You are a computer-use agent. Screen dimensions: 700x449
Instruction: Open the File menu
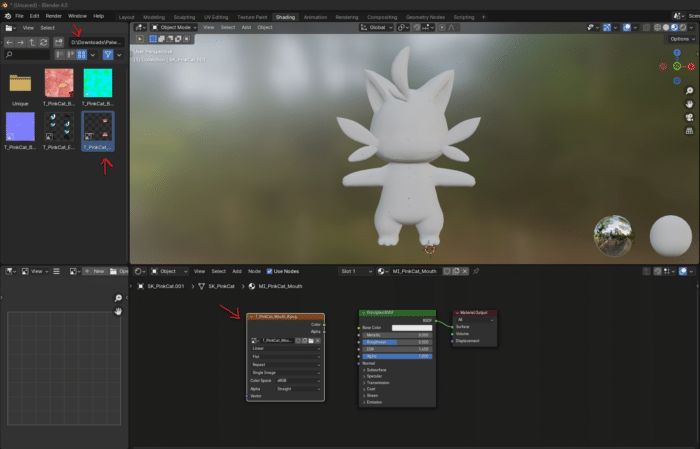[x=19, y=16]
